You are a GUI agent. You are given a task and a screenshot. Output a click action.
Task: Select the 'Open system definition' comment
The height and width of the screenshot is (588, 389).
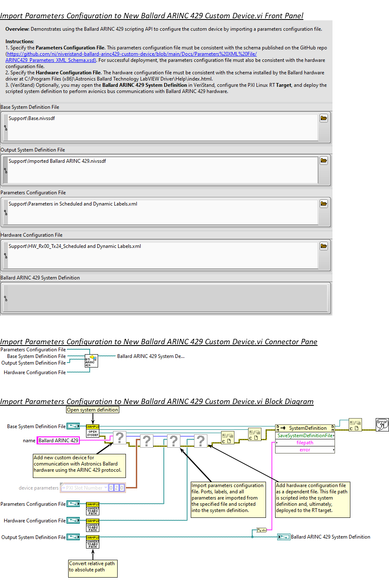click(x=93, y=410)
